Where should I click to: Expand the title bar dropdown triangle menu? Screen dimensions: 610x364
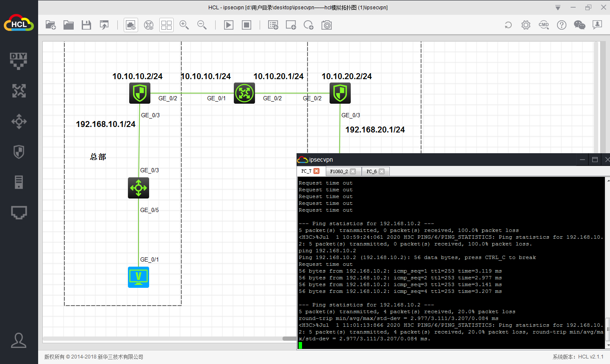point(558,8)
